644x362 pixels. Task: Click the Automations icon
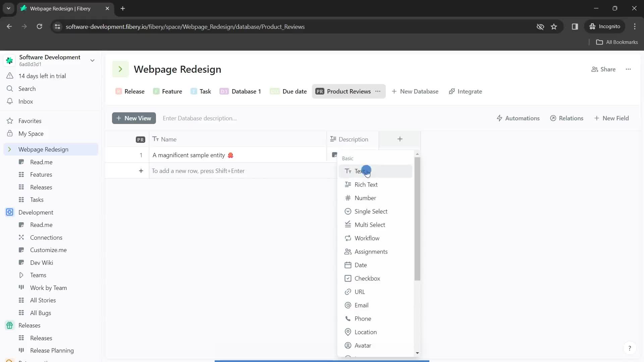point(500,118)
